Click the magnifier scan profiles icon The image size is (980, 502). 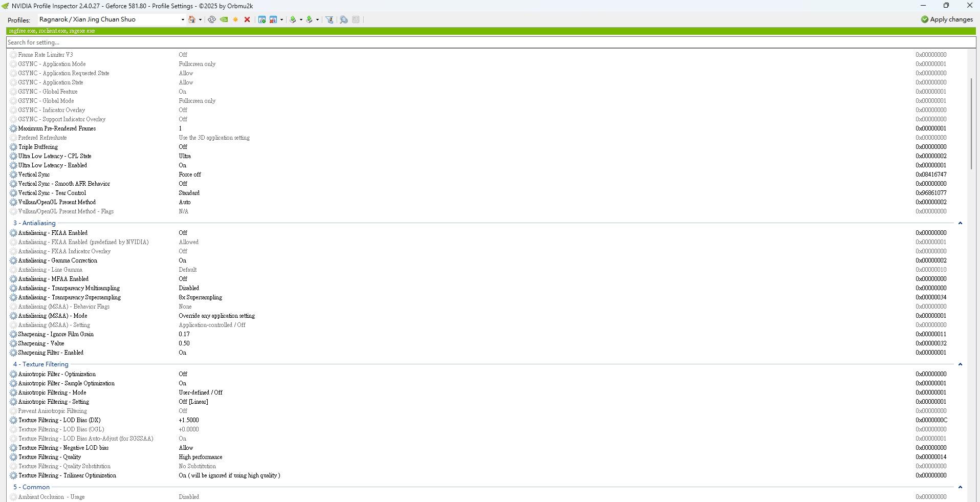coord(344,19)
